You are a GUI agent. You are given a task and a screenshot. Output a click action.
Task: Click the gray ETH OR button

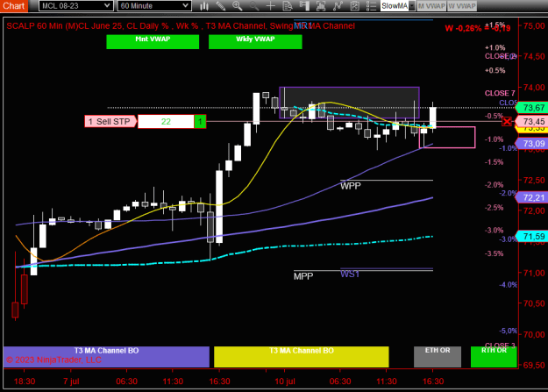[438, 357]
